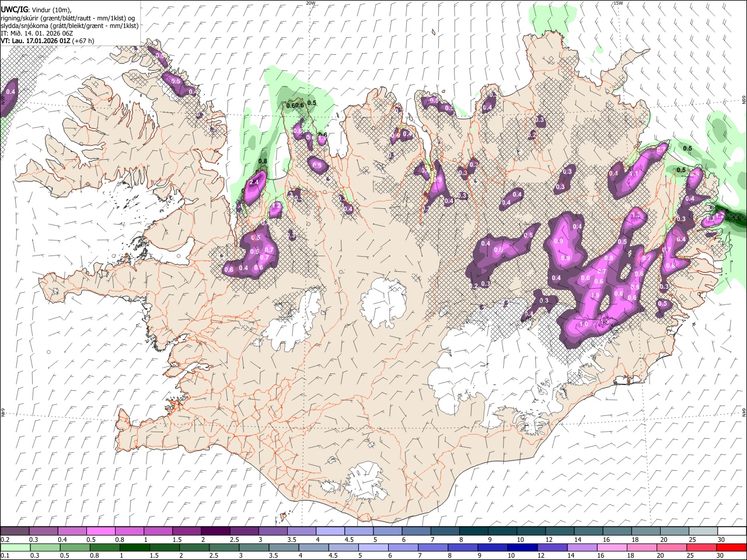Viewport: 747px width, 560px height.
Task: Click the 0.1 number under the lower legend
Action: [x=5, y=556]
